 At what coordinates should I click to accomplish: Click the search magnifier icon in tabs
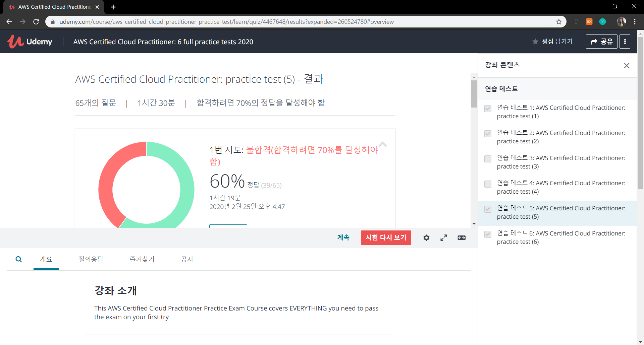(19, 259)
